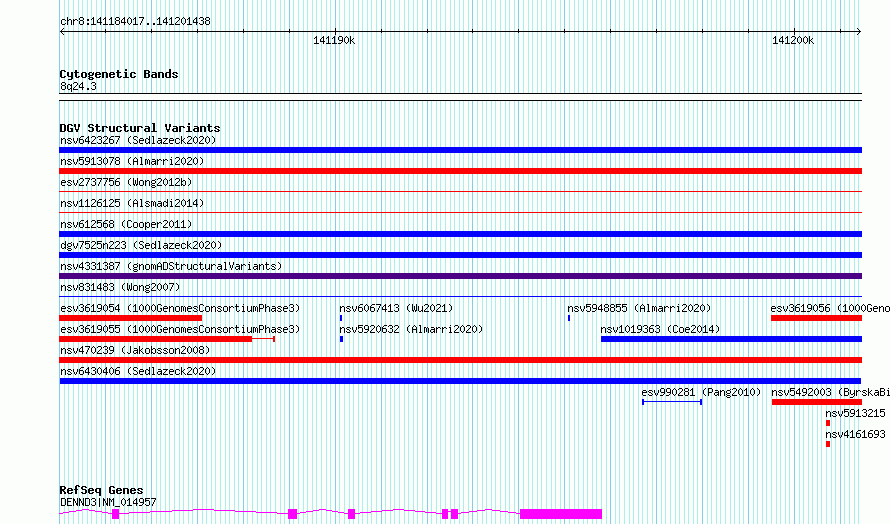Select the blue nsv6423267 variant bar
The width and height of the screenshot is (890, 524).
(x=460, y=150)
